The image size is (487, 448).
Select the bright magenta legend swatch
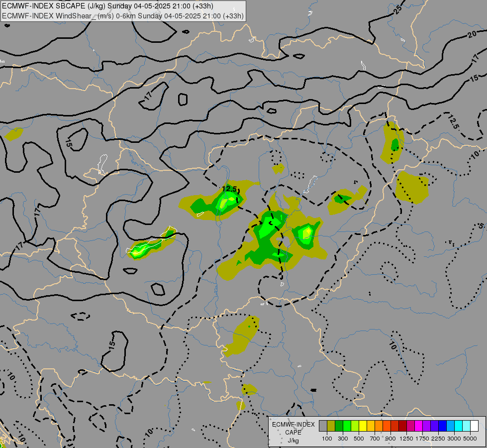(x=419, y=426)
